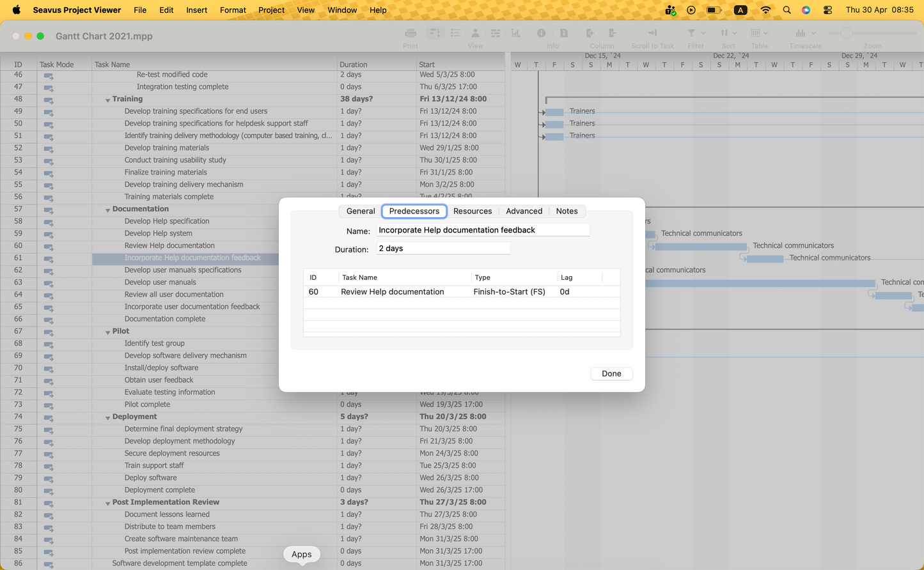
Task: Open the document info icon beside Info
Action: (564, 33)
